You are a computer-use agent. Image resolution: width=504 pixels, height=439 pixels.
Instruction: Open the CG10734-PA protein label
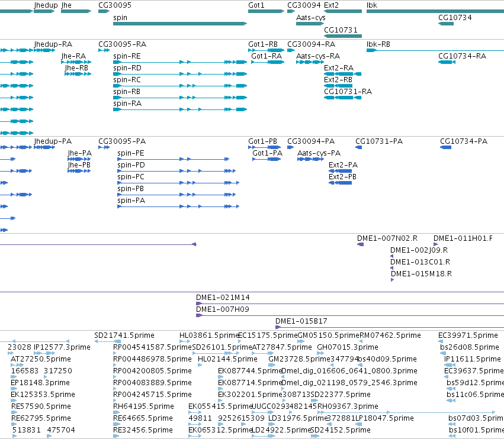464,141
